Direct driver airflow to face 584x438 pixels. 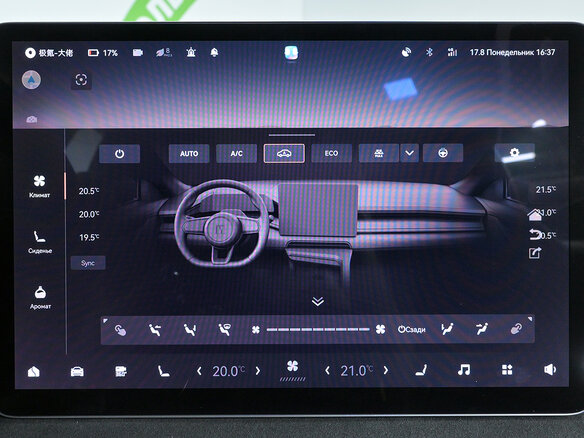155,330
